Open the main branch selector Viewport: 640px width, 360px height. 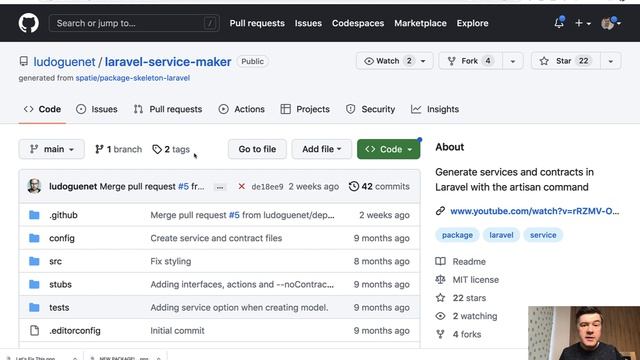click(x=51, y=149)
